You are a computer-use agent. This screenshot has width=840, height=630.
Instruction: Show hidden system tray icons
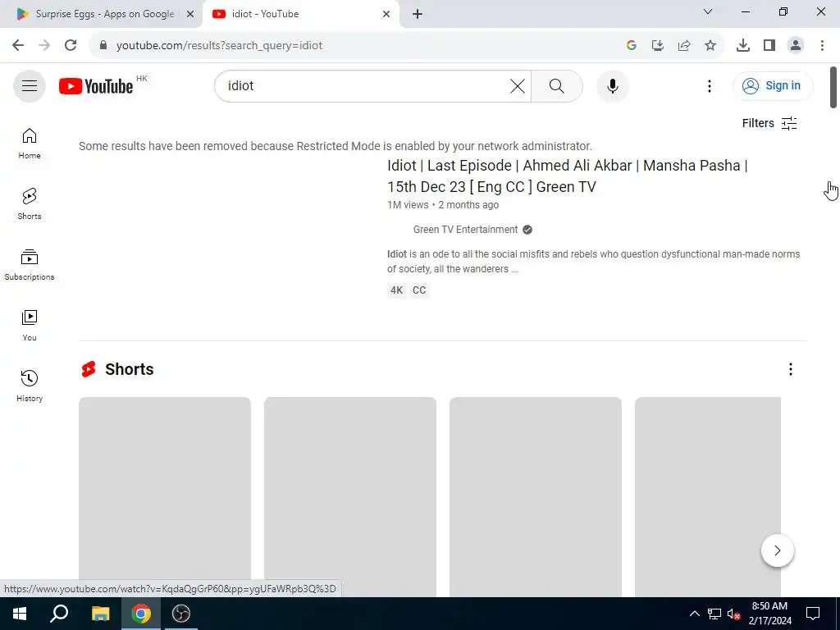[x=694, y=614]
